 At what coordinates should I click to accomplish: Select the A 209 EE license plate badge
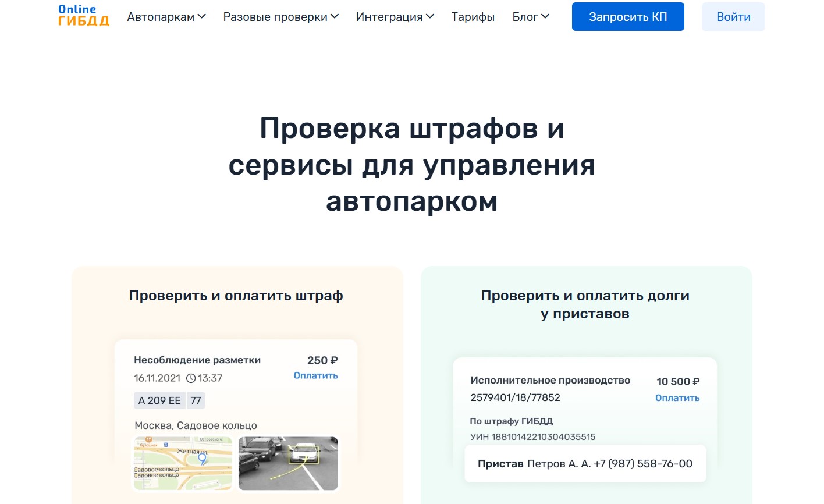coord(159,400)
